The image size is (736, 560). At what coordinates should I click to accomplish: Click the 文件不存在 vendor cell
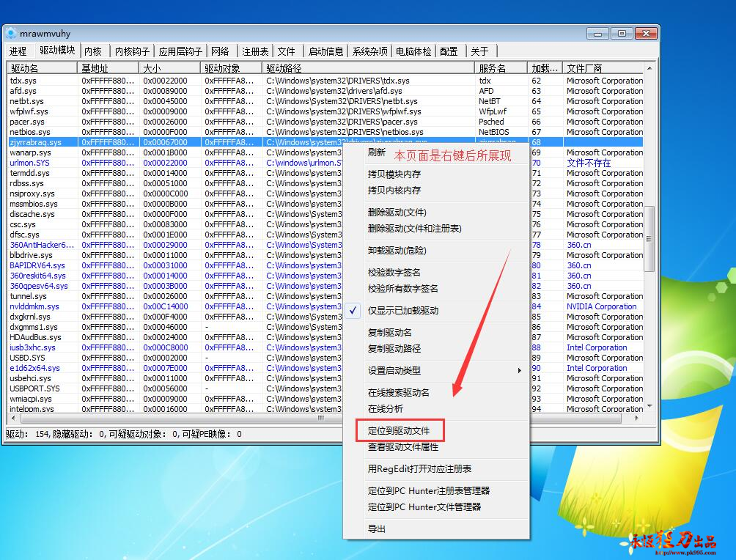pos(589,163)
